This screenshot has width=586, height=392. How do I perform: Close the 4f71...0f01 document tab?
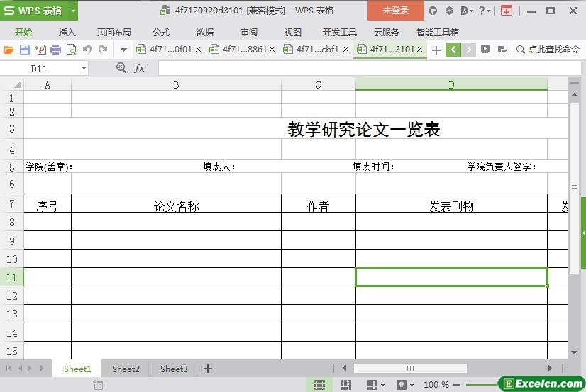[199, 50]
